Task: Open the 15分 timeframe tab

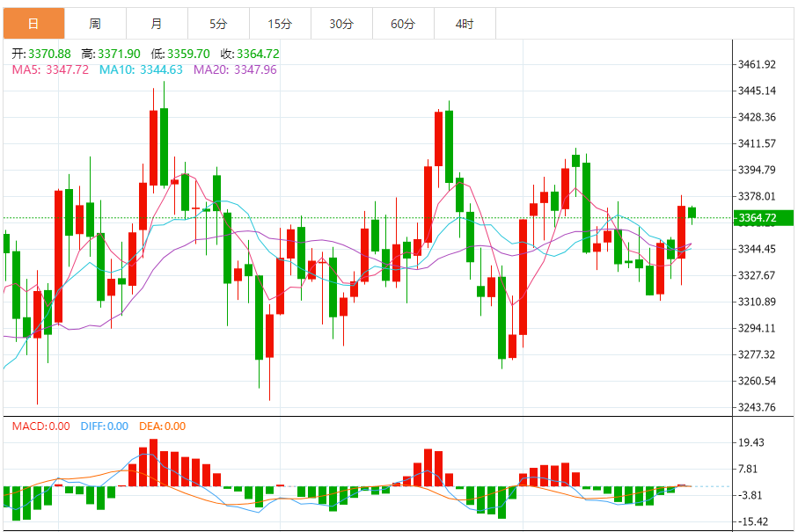Action: tap(280, 24)
